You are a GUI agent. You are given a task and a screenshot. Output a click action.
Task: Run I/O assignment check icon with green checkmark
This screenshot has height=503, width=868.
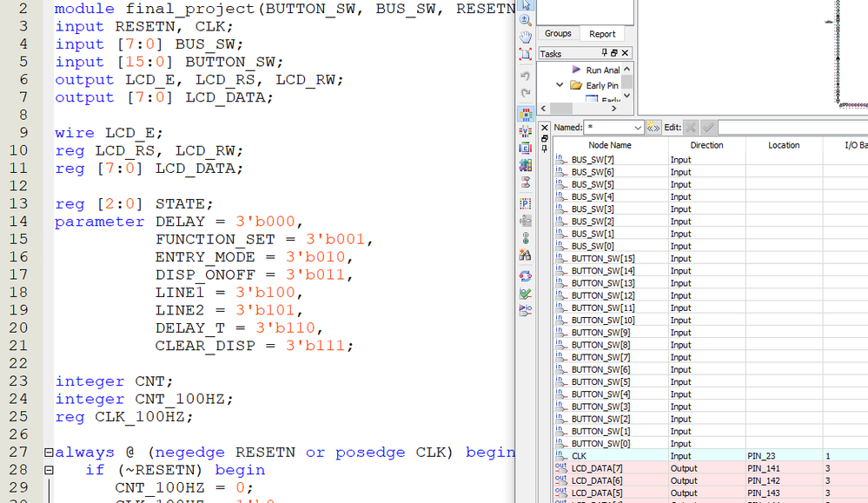526,294
